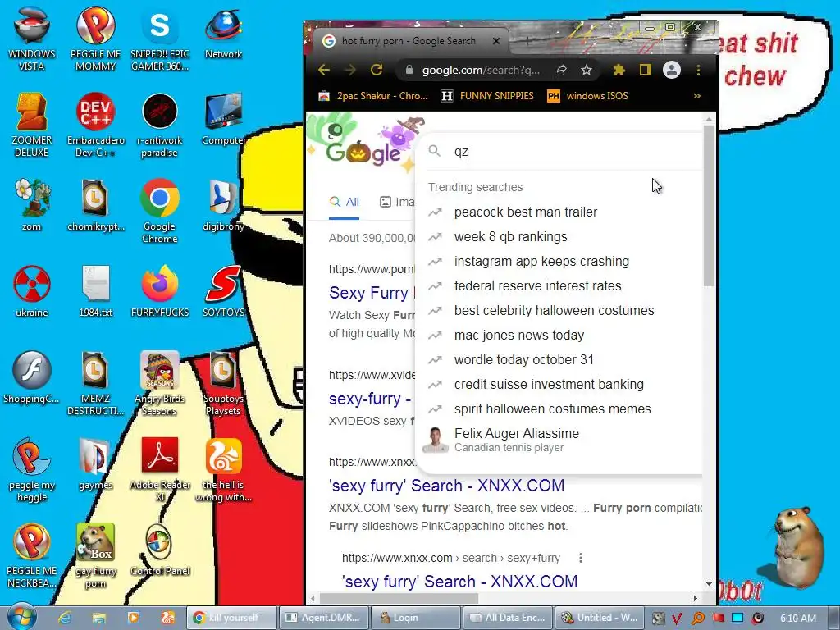
Task: Switch to the Login taskbar window
Action: [x=416, y=618]
